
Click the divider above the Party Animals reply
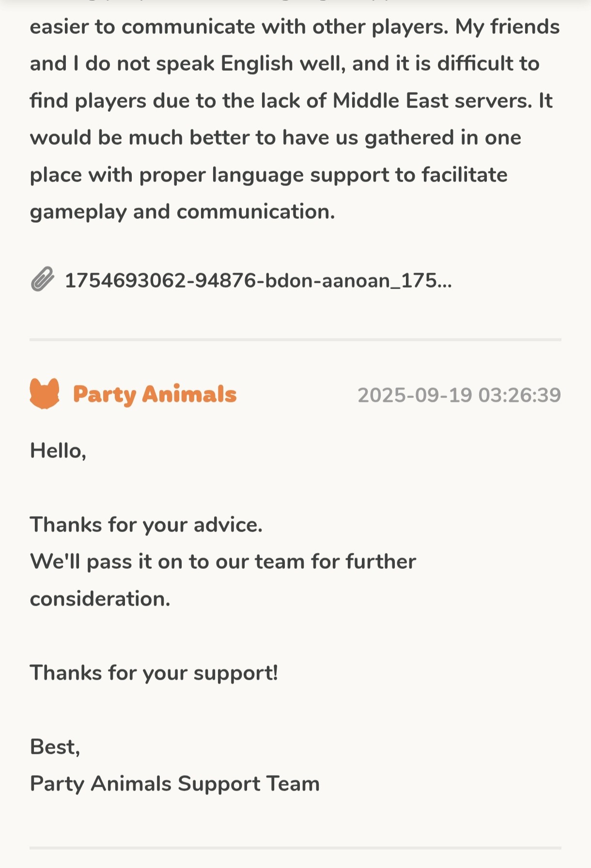295,340
